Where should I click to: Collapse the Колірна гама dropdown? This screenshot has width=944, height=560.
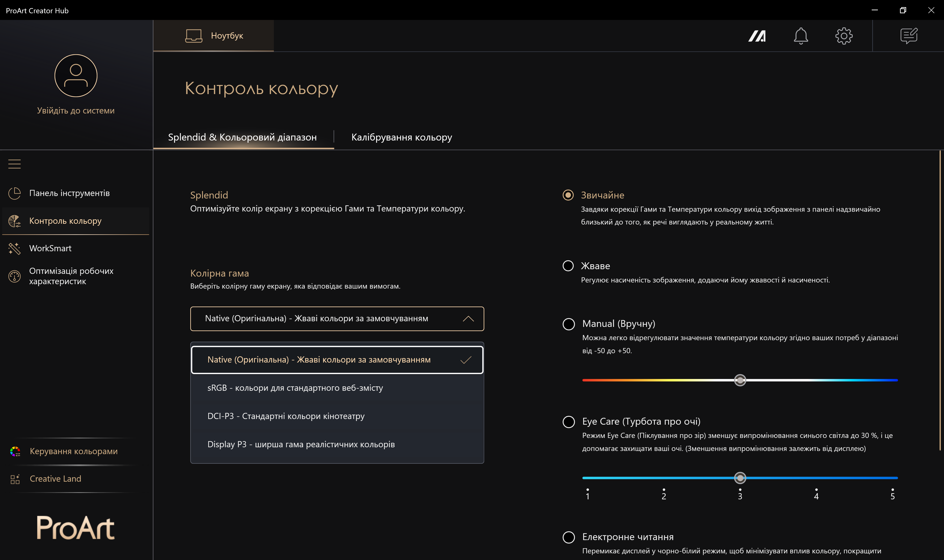[x=468, y=319]
